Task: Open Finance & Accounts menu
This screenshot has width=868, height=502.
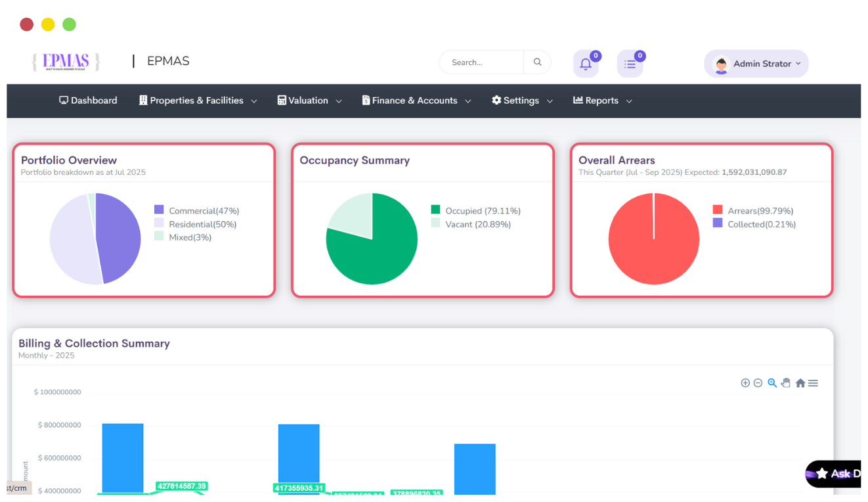Action: click(417, 101)
